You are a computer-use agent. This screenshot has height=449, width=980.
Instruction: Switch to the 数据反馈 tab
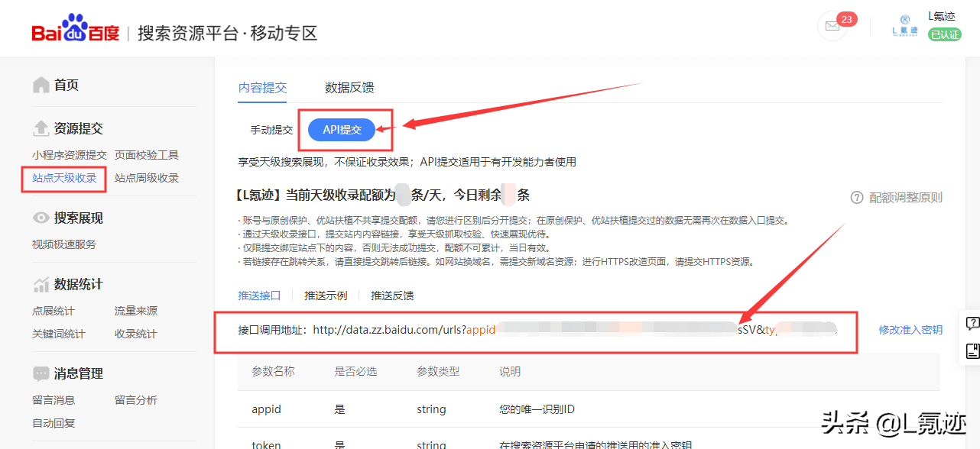coord(349,88)
